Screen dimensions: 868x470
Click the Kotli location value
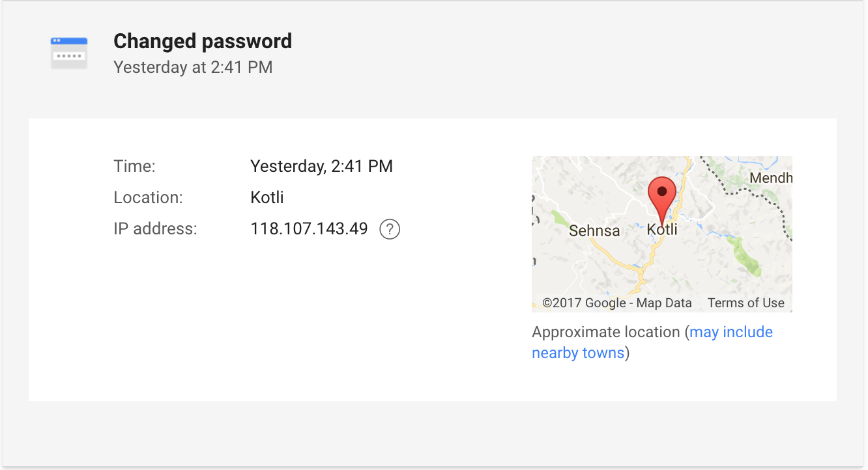pos(267,197)
